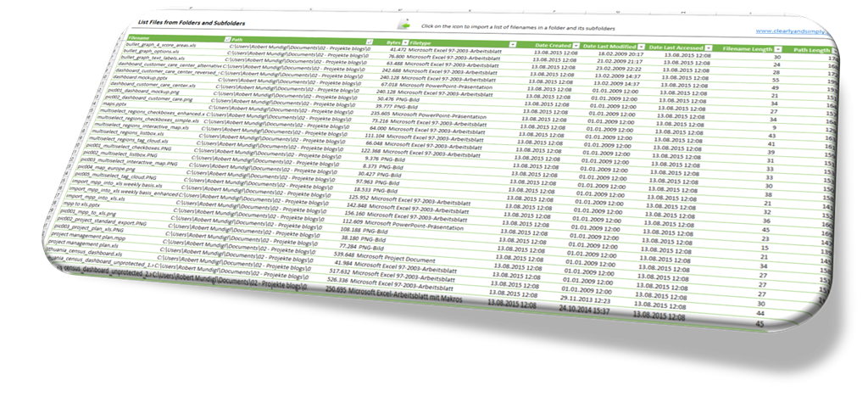Select cell pic003_project_plan_xls.PNG
Screen dimensions: 868x397
pos(88,229)
